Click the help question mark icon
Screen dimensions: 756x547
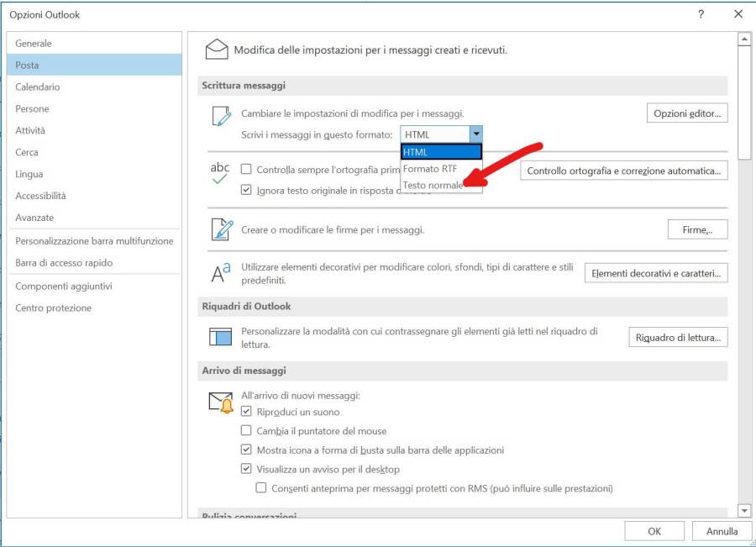click(701, 14)
